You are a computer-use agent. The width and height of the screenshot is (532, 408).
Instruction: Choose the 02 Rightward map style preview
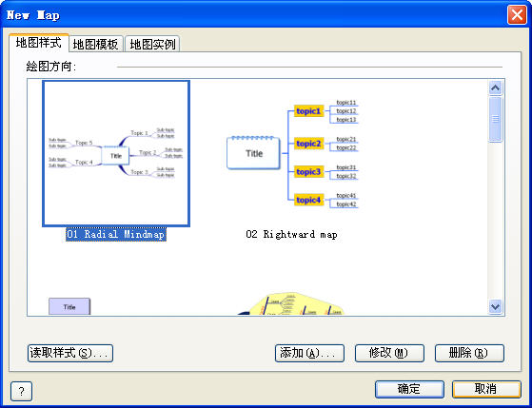click(x=292, y=153)
